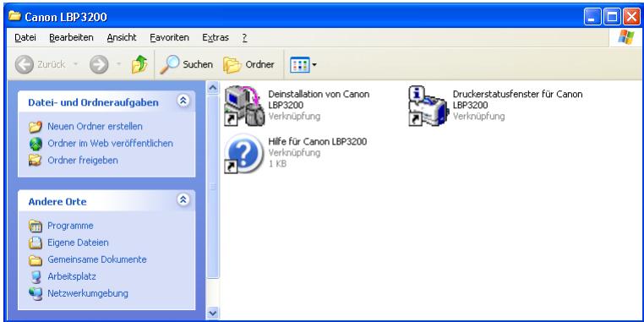Go to Arbeitsplatz
The width and height of the screenshot is (644, 322).
[72, 276]
